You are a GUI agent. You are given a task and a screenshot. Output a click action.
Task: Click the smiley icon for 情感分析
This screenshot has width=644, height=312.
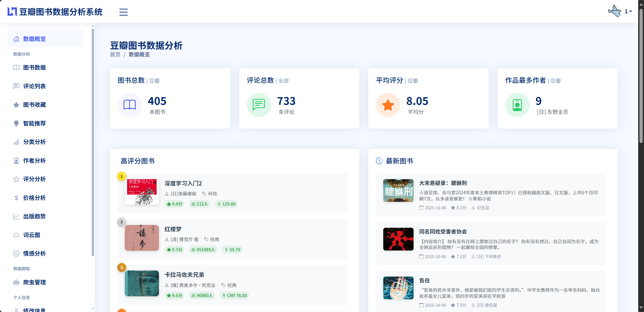(16, 253)
